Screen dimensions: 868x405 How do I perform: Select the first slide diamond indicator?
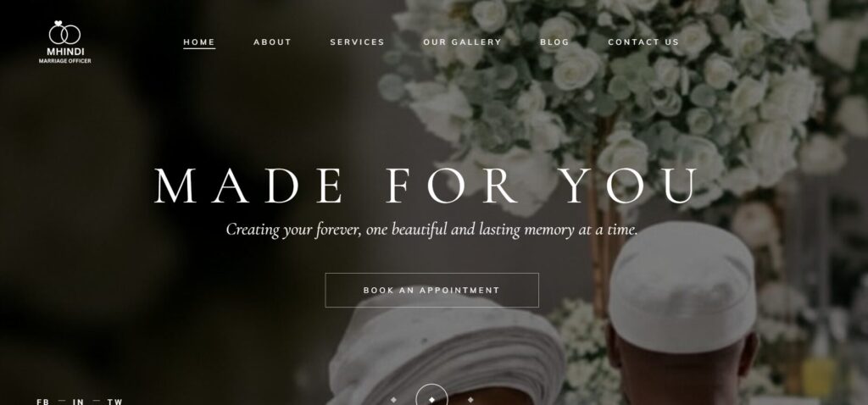tap(393, 399)
